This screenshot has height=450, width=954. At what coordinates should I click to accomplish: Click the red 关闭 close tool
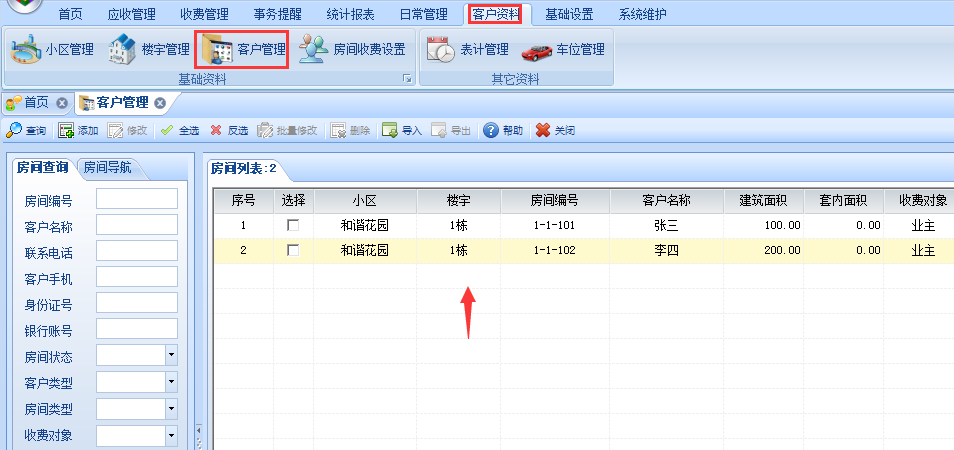tap(555, 130)
